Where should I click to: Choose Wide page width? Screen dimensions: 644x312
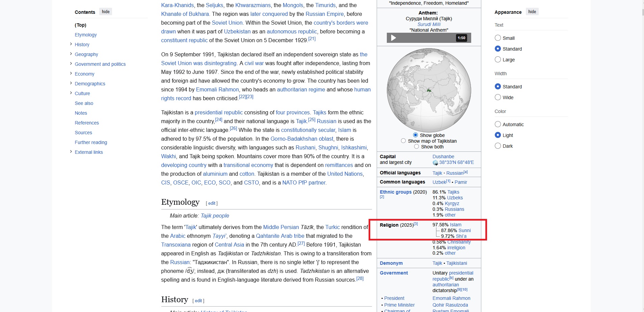click(498, 97)
